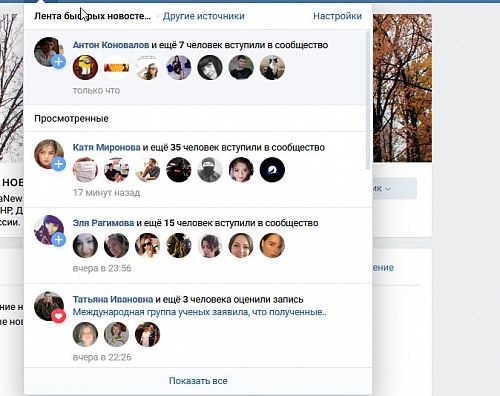The image size is (500, 396).
Task: Open Антон Коновалов name link
Action: click(x=111, y=45)
